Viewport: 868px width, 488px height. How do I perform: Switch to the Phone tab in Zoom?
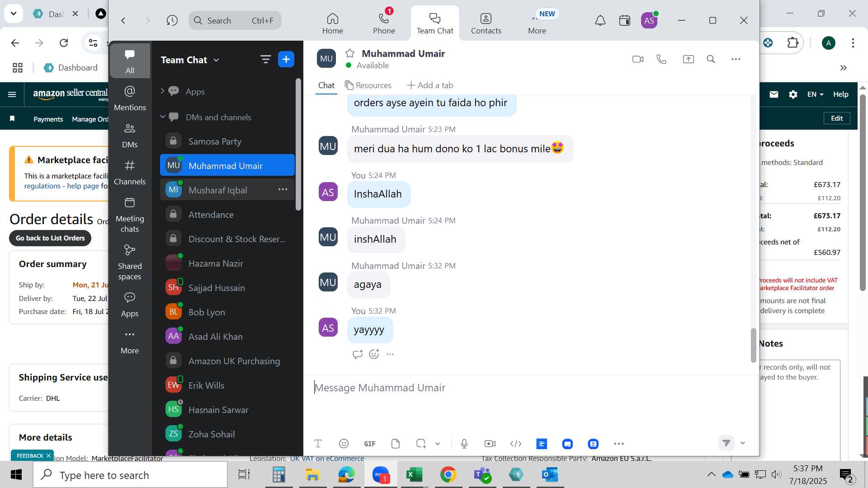[x=384, y=23]
